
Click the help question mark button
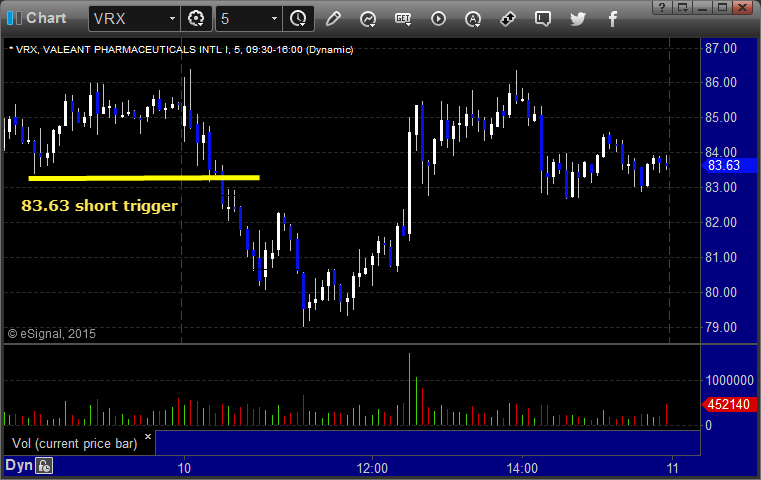click(662, 7)
